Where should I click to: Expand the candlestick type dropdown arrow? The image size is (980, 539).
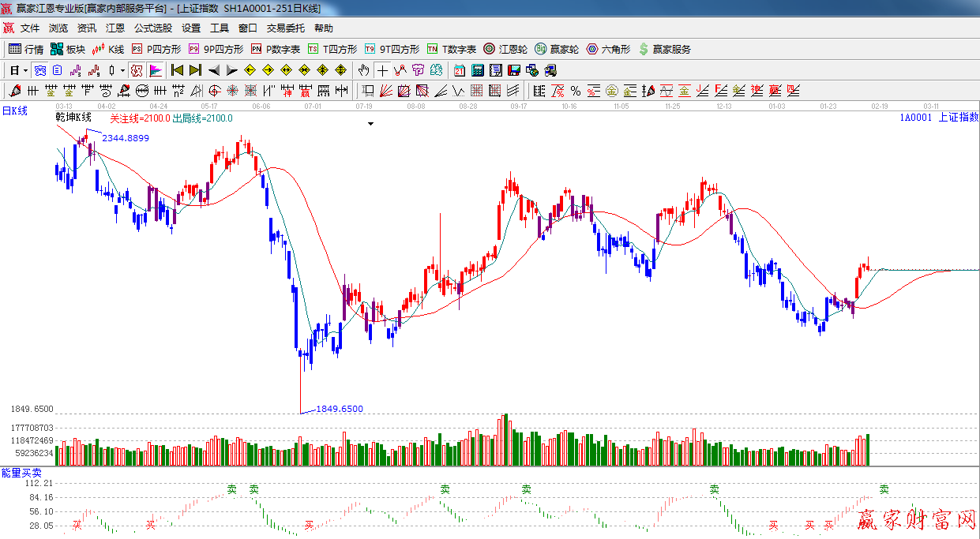(122, 70)
